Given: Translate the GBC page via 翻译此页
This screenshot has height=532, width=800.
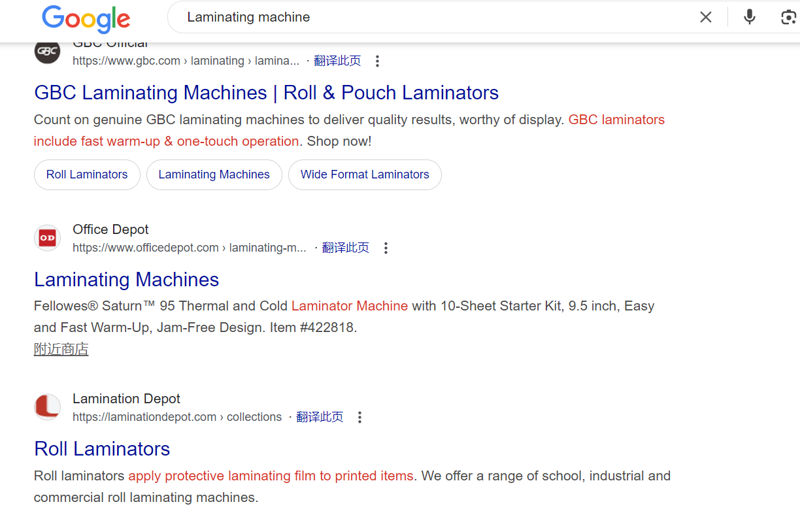Looking at the screenshot, I should pyautogui.click(x=337, y=61).
